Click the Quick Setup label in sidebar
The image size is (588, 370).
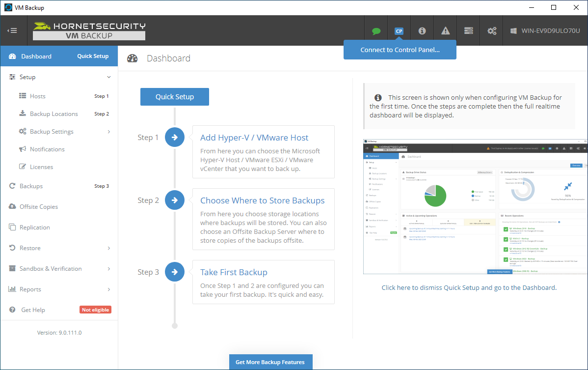click(x=93, y=56)
